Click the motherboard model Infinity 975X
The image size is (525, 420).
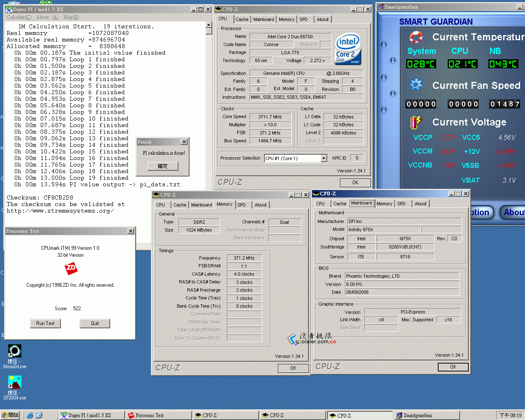pyautogui.click(x=384, y=230)
